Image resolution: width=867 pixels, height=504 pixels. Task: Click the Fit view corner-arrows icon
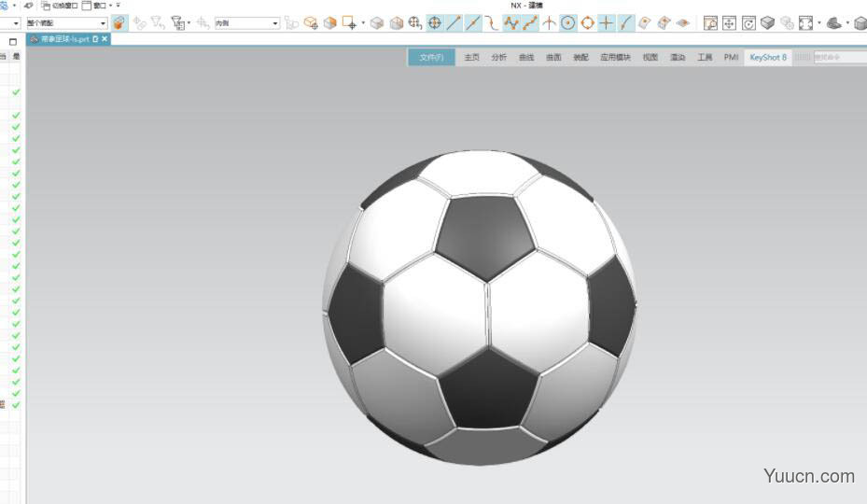point(805,23)
